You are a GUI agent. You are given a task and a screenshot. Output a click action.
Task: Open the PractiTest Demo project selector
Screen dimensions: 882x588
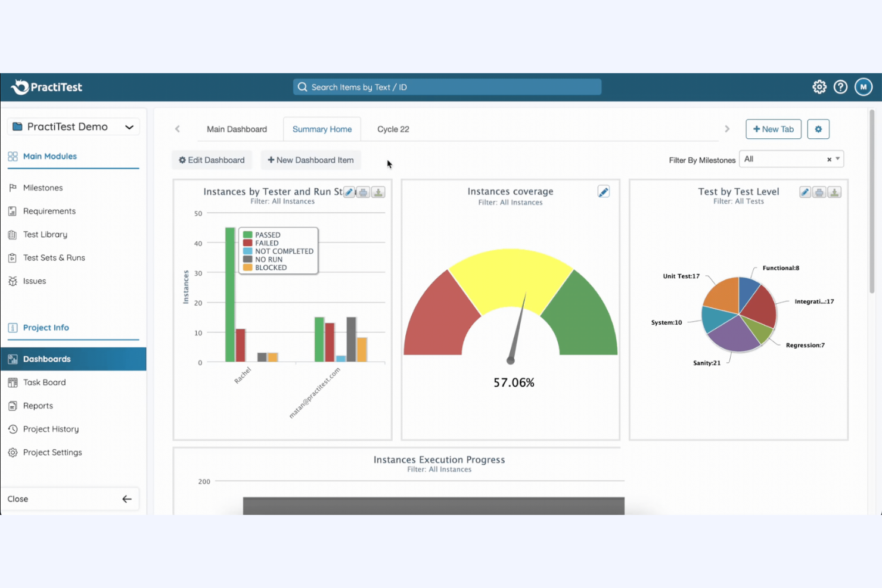click(73, 126)
